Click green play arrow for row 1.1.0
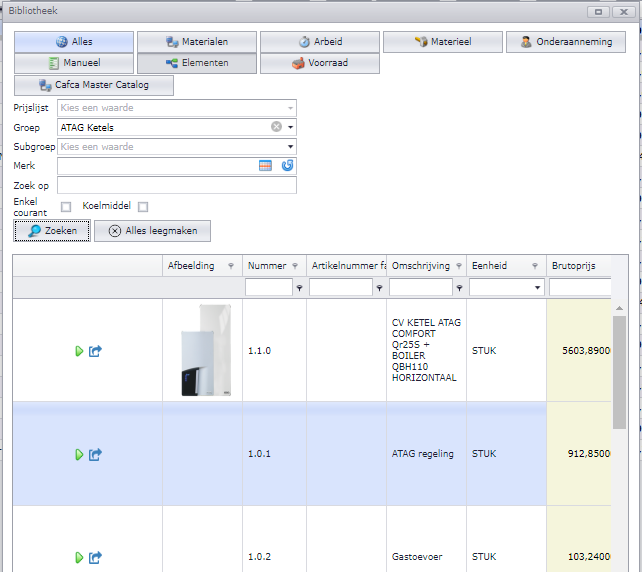The image size is (642, 572). tap(79, 351)
